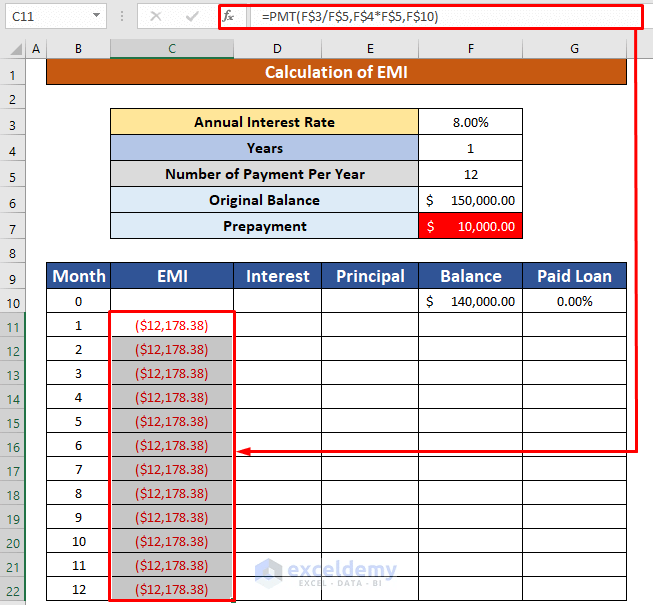The image size is (653, 605).
Task: Click the EMI value for month 5
Action: click(x=172, y=421)
